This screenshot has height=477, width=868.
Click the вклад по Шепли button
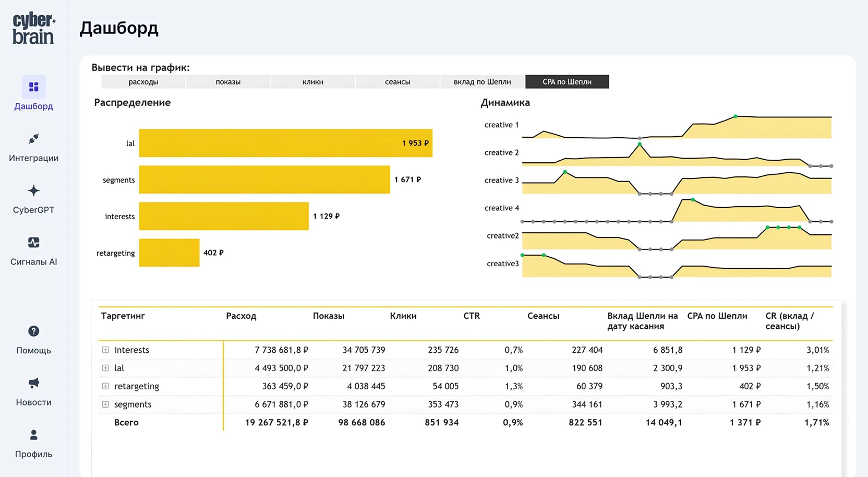coord(482,82)
